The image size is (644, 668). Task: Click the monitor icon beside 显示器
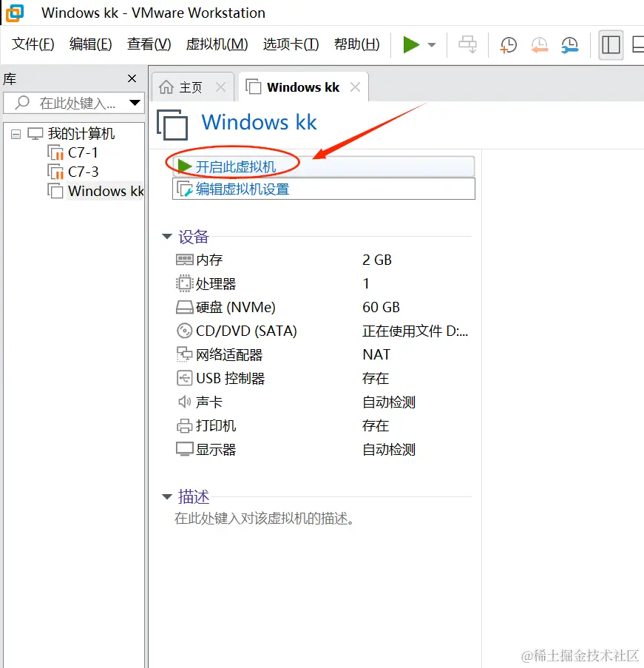(184, 449)
